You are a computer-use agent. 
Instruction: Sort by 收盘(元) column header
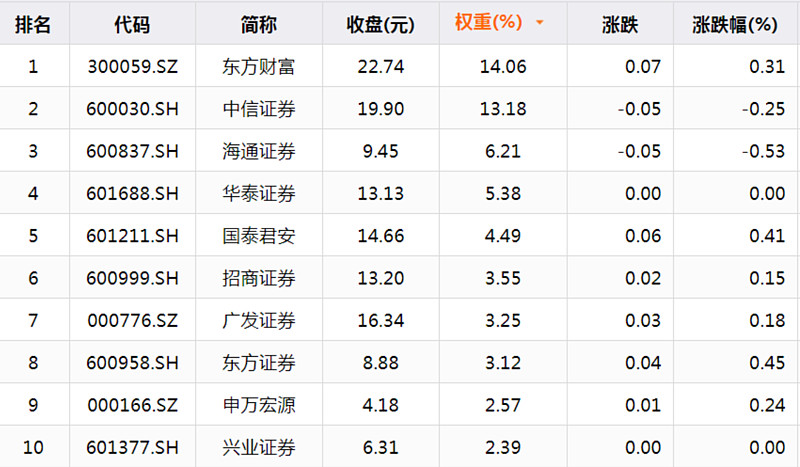[381, 24]
